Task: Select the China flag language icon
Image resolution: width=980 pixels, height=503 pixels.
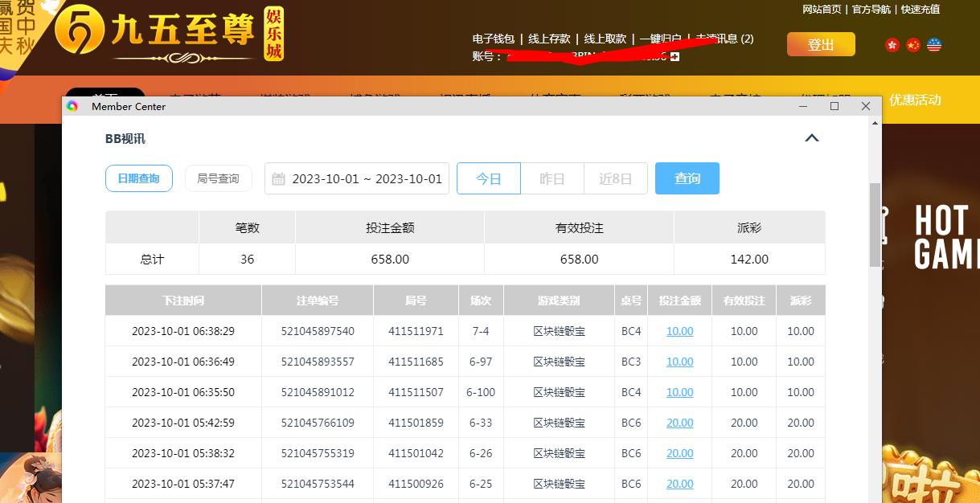Action: click(912, 45)
